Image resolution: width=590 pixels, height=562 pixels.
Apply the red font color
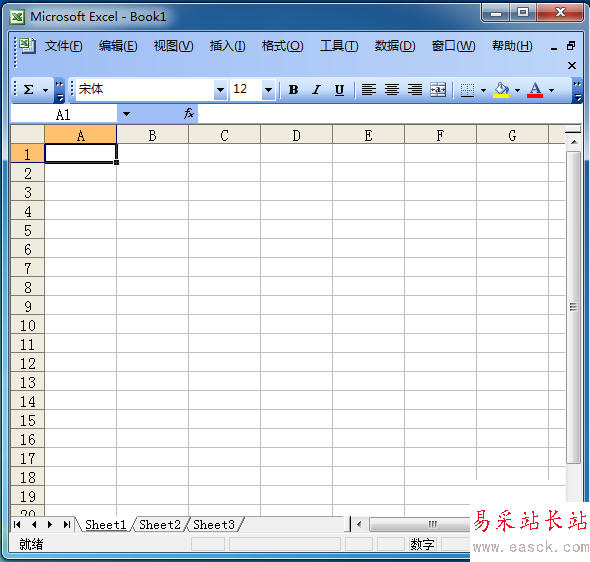(x=535, y=90)
